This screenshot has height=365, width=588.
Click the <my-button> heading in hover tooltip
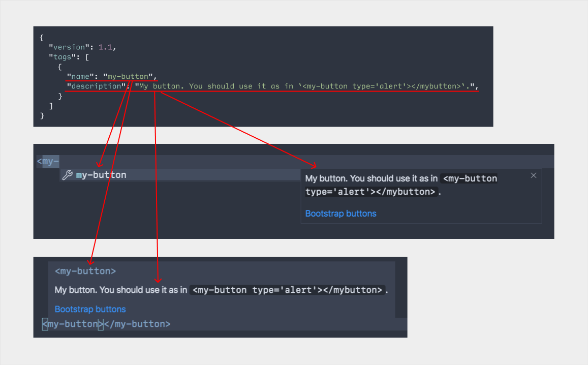(85, 271)
